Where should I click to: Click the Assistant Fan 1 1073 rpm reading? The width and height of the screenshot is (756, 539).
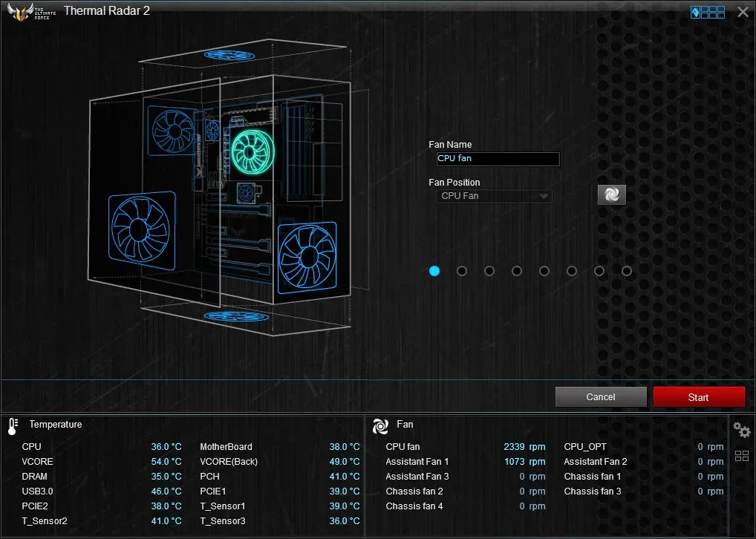524,462
